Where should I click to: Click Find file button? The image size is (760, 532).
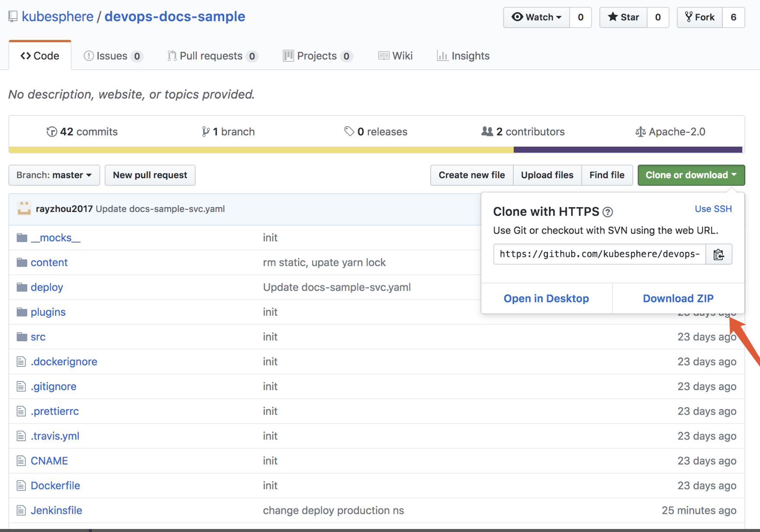[x=607, y=175]
